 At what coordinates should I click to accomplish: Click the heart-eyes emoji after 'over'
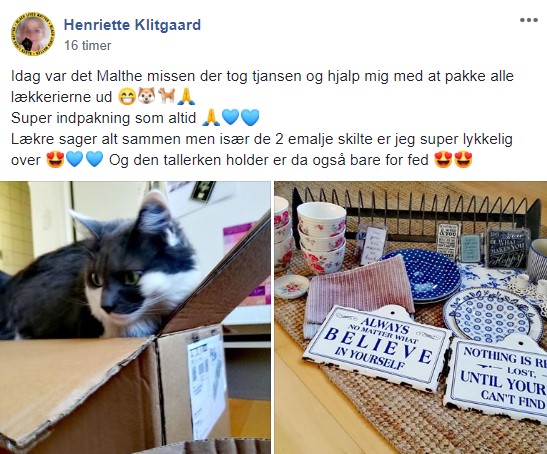point(55,160)
